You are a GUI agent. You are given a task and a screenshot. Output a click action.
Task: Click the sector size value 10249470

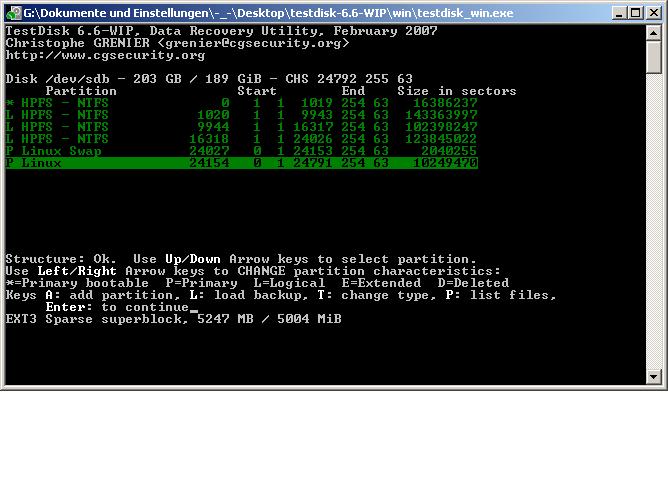[x=445, y=163]
